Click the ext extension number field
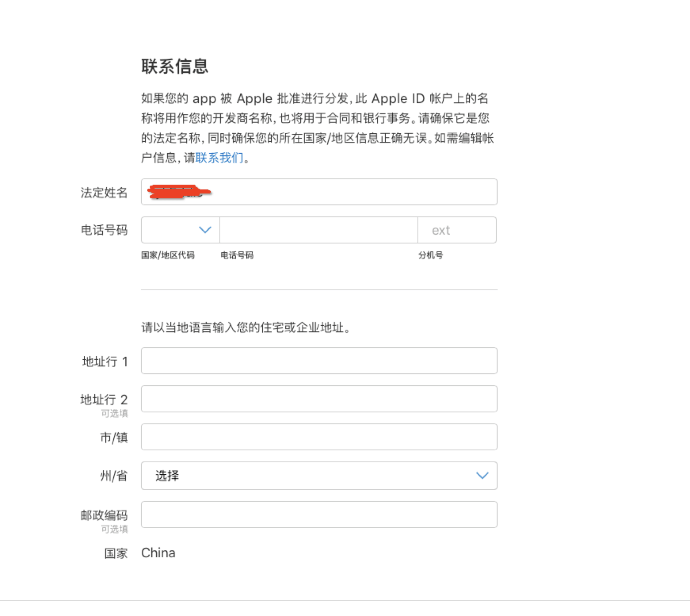The width and height of the screenshot is (690, 616). point(457,230)
